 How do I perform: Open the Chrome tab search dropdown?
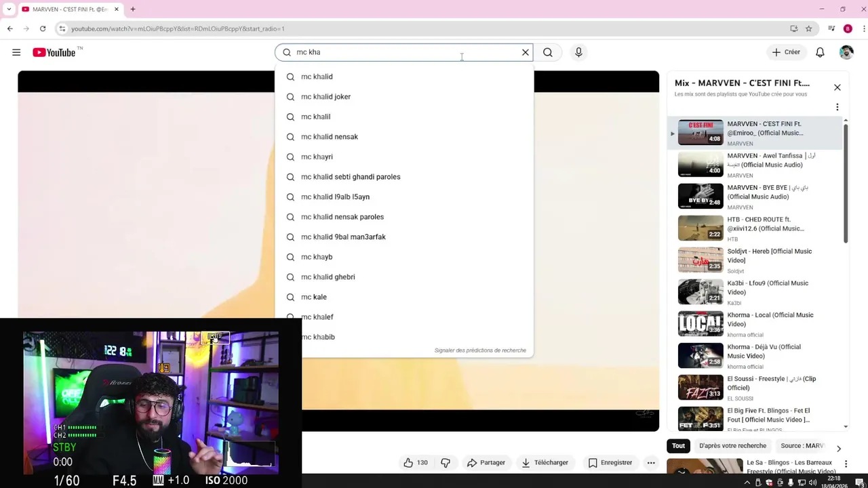pyautogui.click(x=9, y=9)
